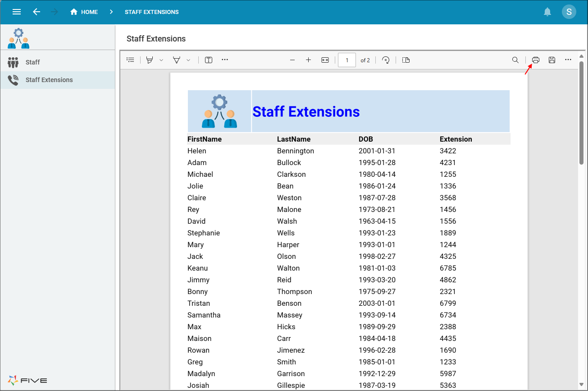Print the Staff Extensions report

[535, 60]
